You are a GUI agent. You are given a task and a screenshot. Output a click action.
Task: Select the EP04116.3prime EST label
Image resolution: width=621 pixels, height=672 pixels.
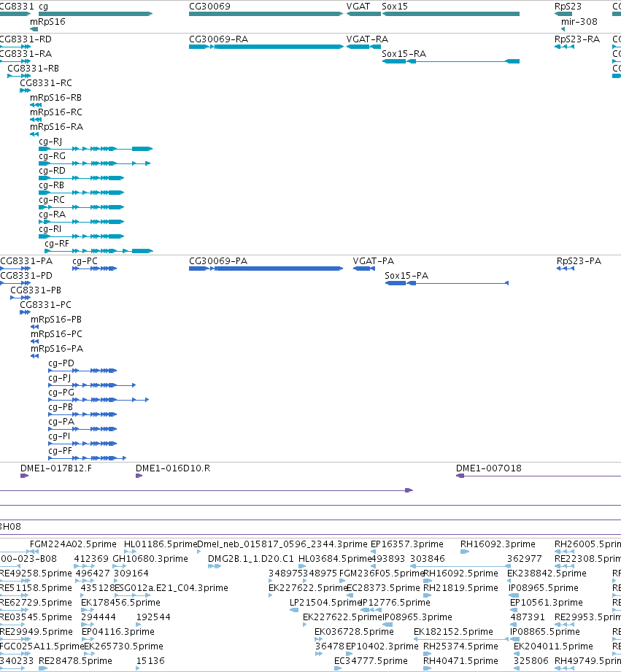pos(118,631)
